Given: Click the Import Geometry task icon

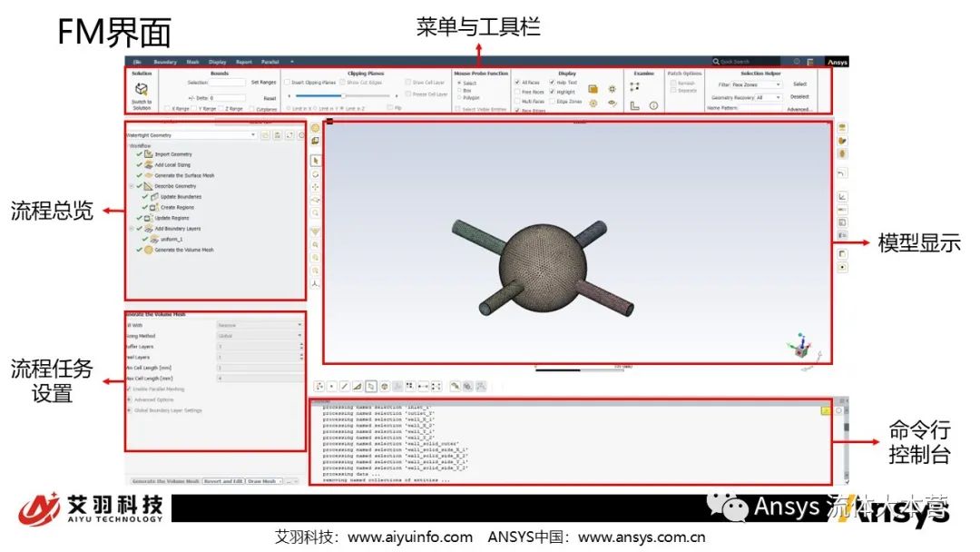Looking at the screenshot, I should pos(148,153).
